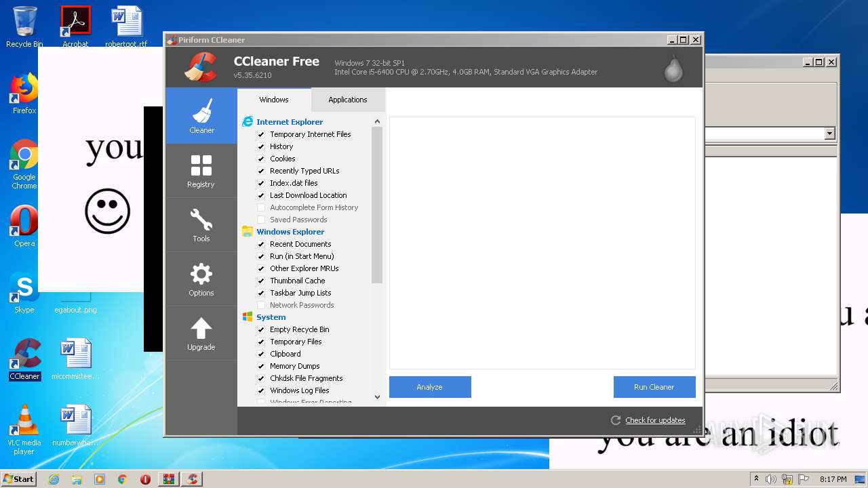
Task: Enable Autocomplete Form History
Action: click(x=261, y=207)
